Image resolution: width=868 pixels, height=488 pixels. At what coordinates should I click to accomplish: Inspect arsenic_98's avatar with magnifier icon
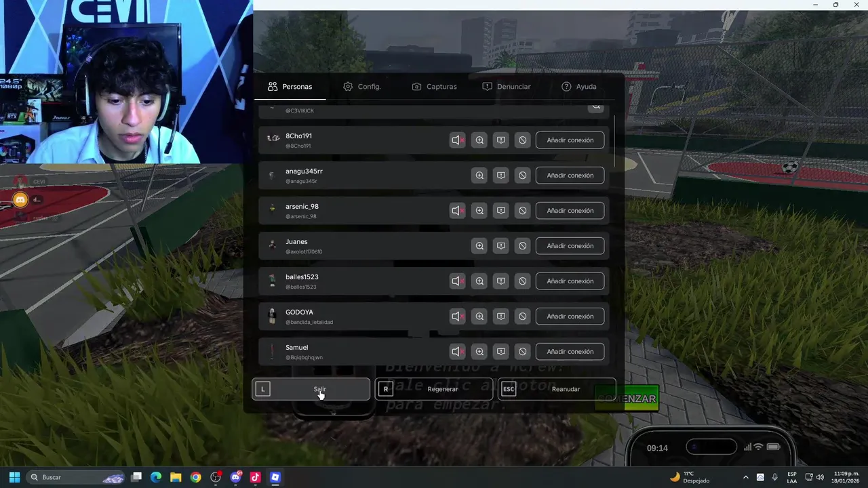pyautogui.click(x=479, y=211)
